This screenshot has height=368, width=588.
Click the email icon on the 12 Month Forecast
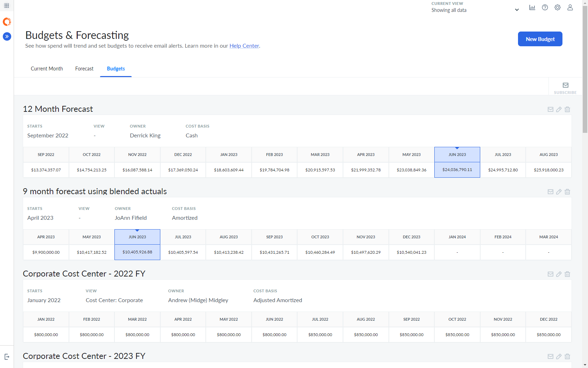click(x=550, y=109)
